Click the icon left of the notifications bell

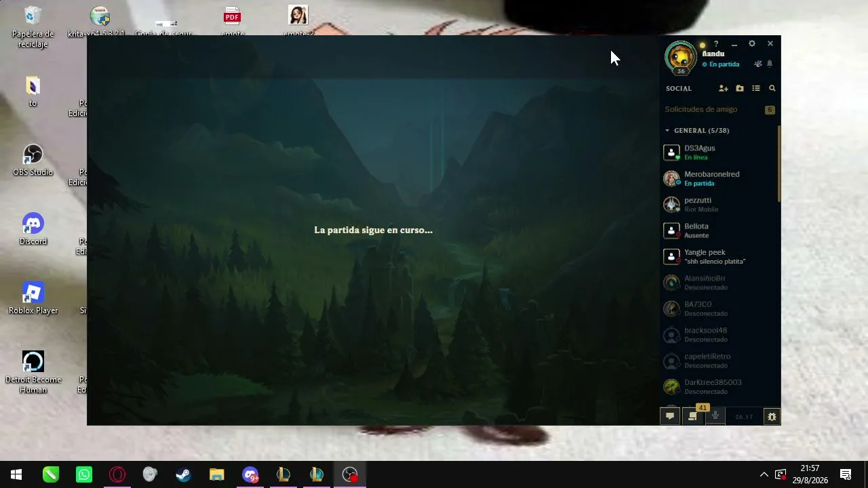[758, 64]
